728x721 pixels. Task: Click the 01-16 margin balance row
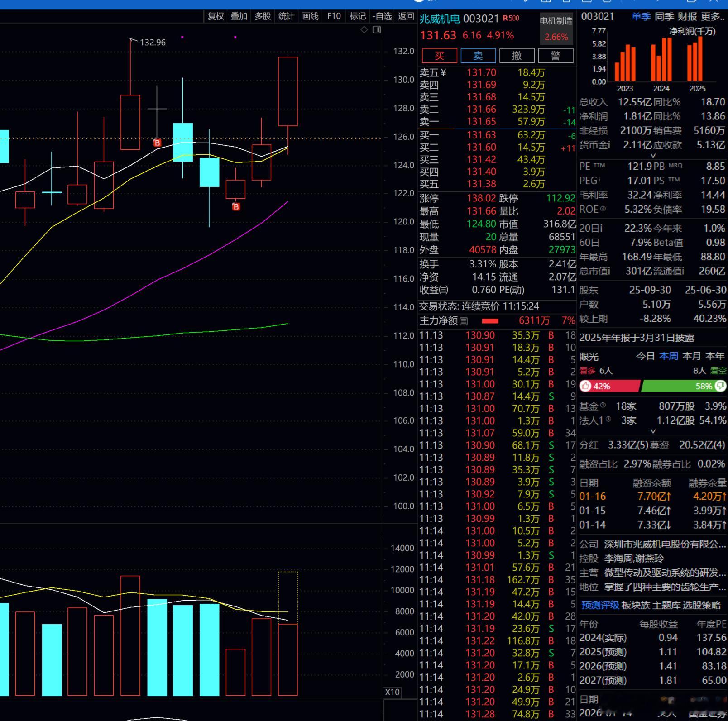tap(653, 497)
